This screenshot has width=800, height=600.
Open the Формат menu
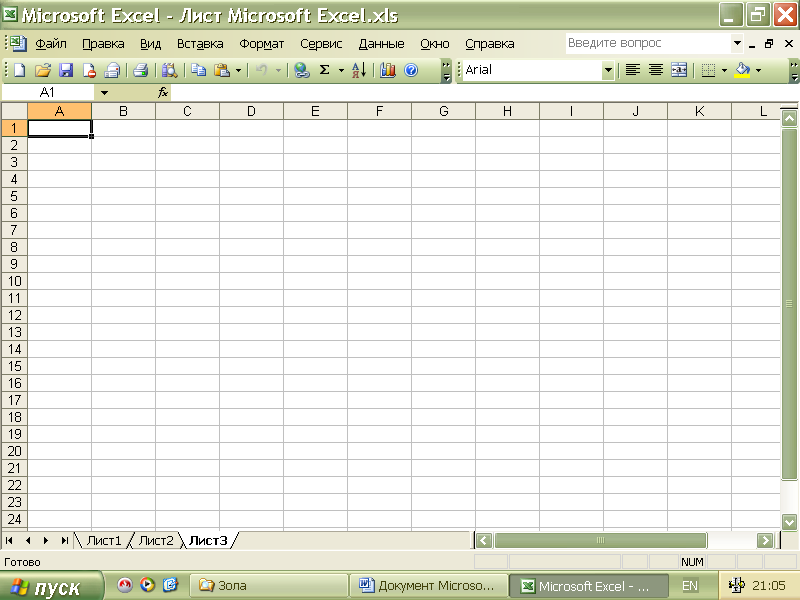click(262, 44)
